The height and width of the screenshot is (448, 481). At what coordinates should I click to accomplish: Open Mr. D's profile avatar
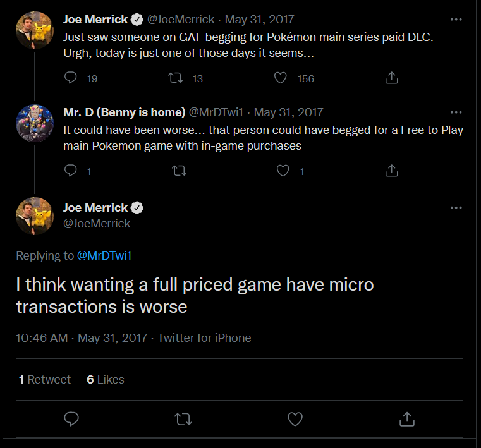click(x=35, y=123)
